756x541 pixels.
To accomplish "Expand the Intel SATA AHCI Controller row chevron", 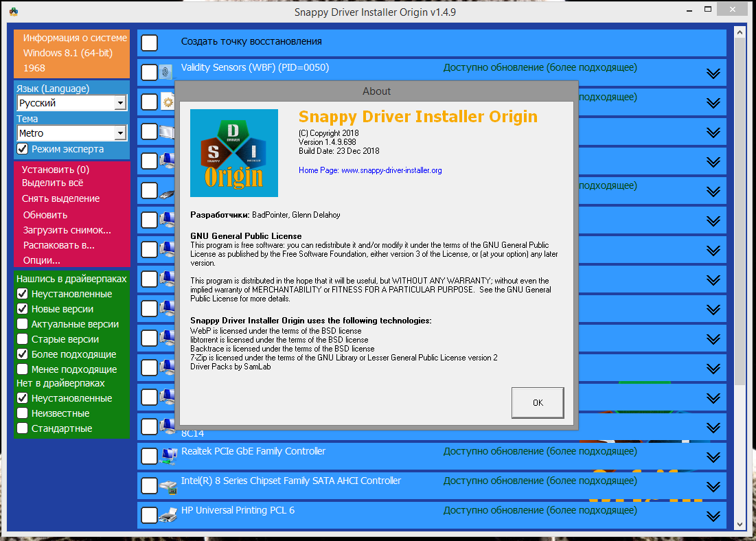I will tap(713, 487).
